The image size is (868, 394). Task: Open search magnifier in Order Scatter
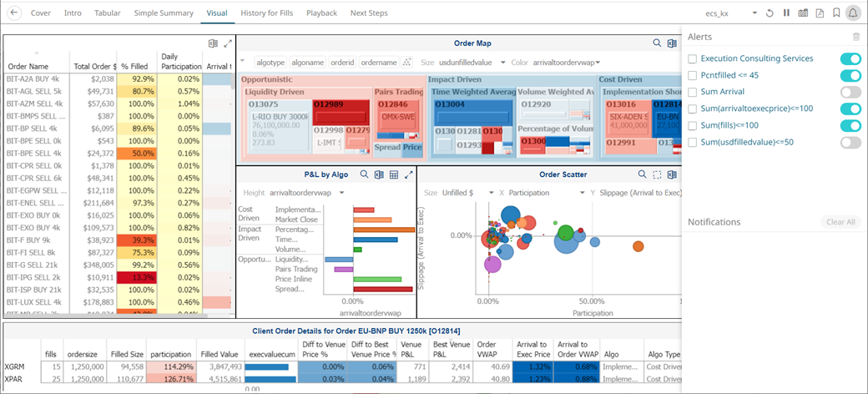[642, 174]
